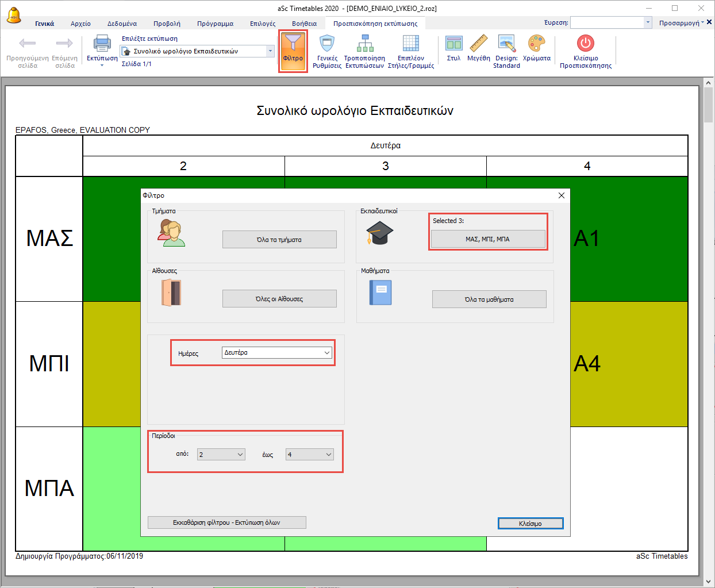Click the Όλα τα τμήματα button

click(279, 240)
